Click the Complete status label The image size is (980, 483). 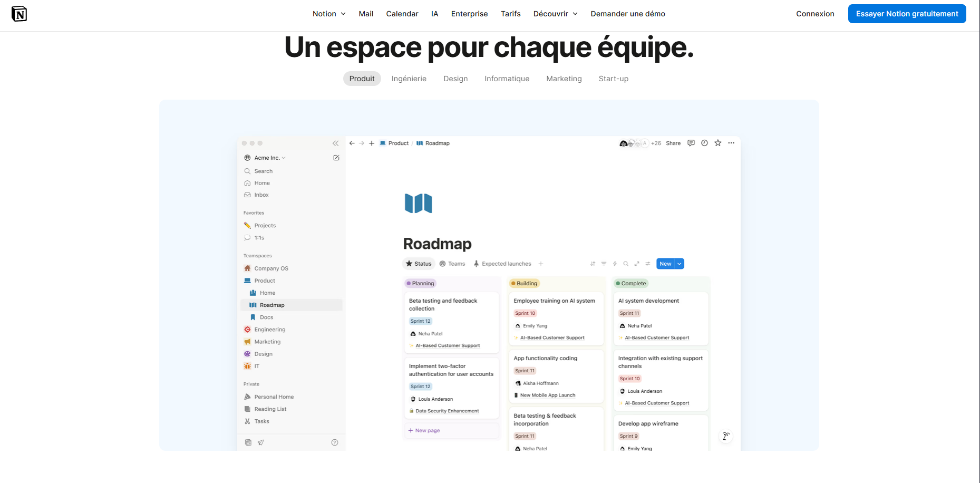click(631, 283)
